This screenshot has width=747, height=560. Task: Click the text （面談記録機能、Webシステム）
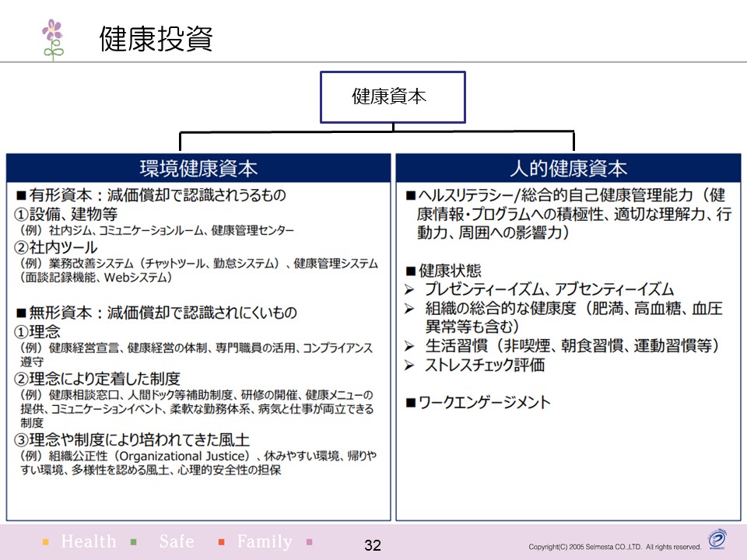click(x=96, y=277)
